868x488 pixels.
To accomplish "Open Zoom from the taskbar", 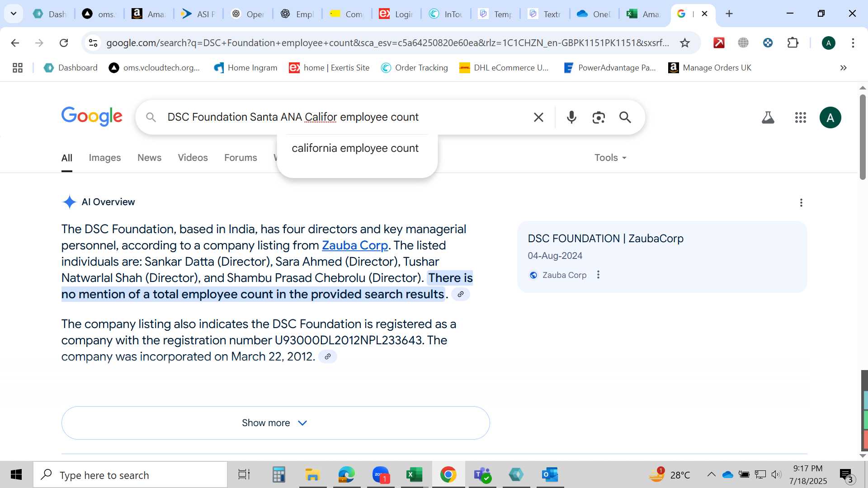I will (381, 475).
